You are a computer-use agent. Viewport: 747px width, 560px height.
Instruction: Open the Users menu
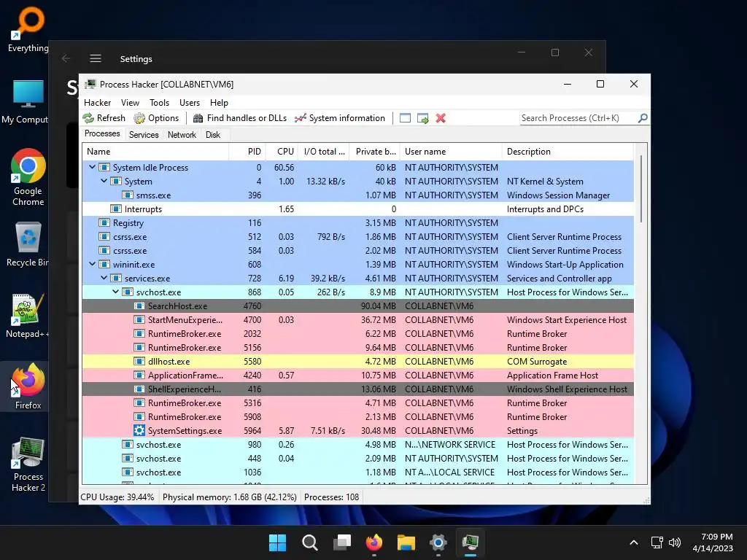(190, 103)
